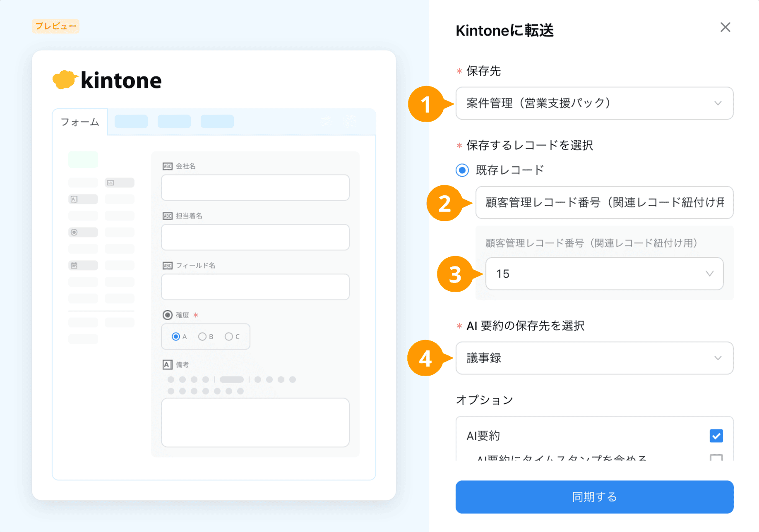Click the radio icon beside 確度 label
Viewport: 759px width, 532px height.
(x=167, y=315)
